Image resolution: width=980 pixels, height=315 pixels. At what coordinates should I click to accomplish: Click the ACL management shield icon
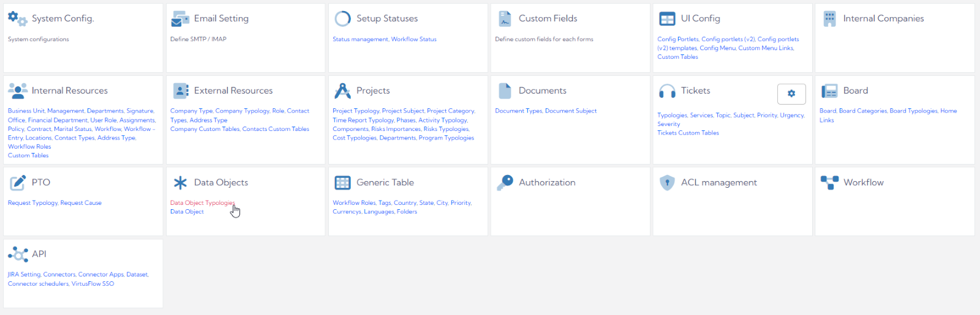pos(667,182)
